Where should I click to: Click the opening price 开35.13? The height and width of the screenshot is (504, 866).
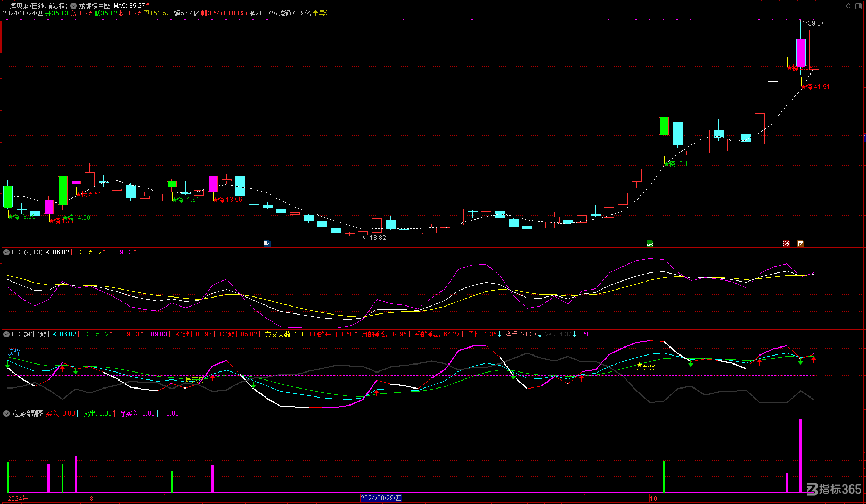[x=56, y=13]
